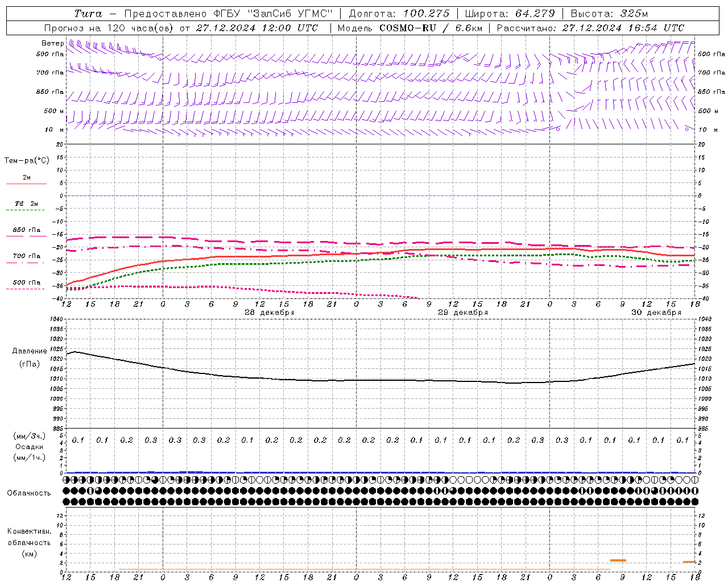Click the "28 декабря" date label
This screenshot has width=728, height=582.
[270, 313]
